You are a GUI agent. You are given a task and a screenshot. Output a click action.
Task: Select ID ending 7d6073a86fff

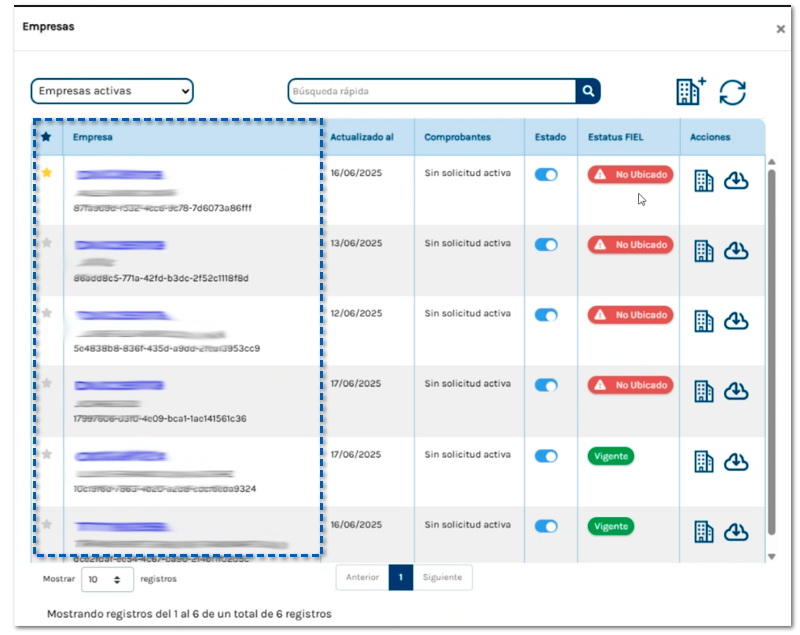162,208
